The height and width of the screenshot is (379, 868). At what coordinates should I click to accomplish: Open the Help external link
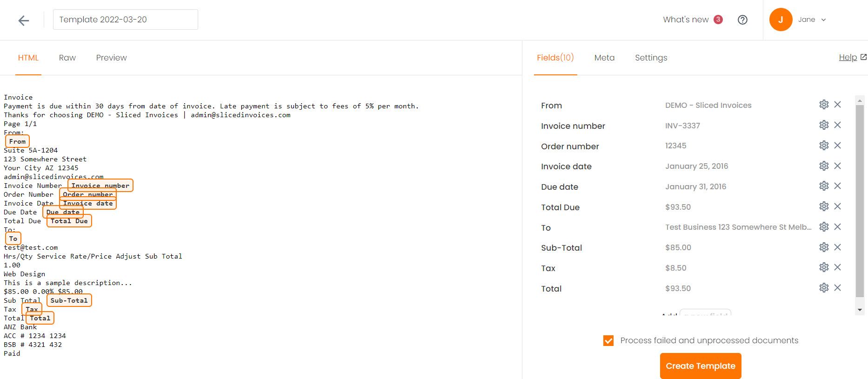point(852,57)
